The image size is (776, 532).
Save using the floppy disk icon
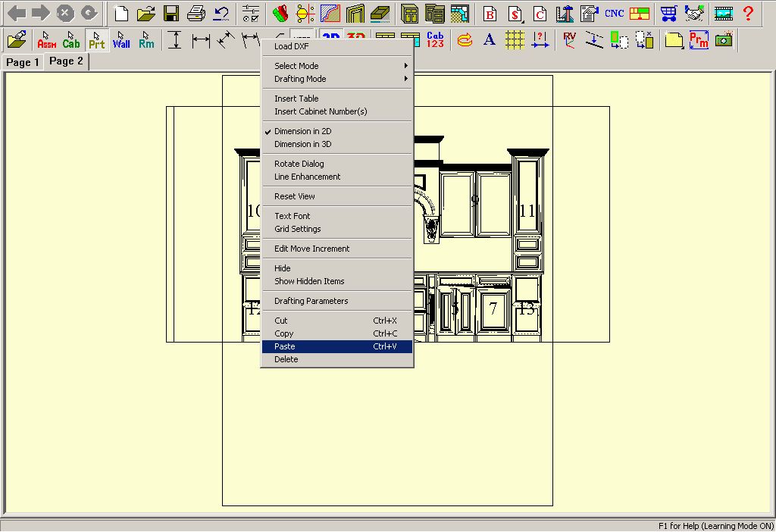click(x=171, y=14)
